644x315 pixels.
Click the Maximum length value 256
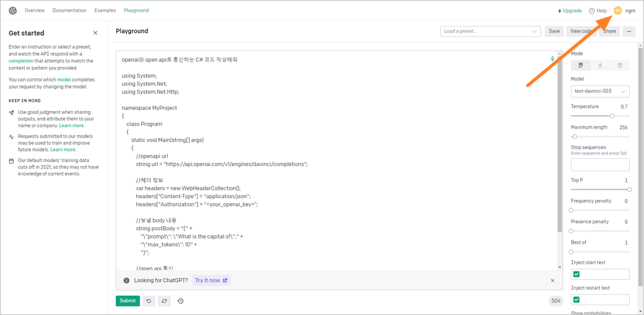pos(623,127)
